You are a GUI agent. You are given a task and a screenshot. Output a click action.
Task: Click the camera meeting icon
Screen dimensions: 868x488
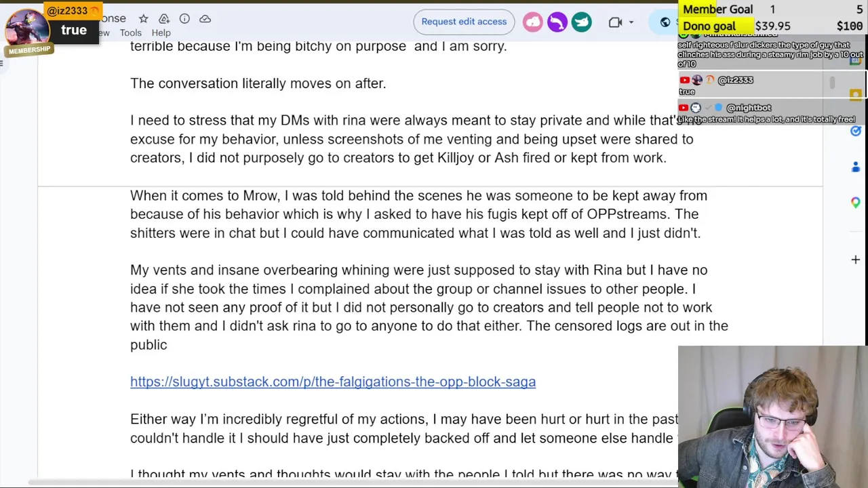point(615,22)
